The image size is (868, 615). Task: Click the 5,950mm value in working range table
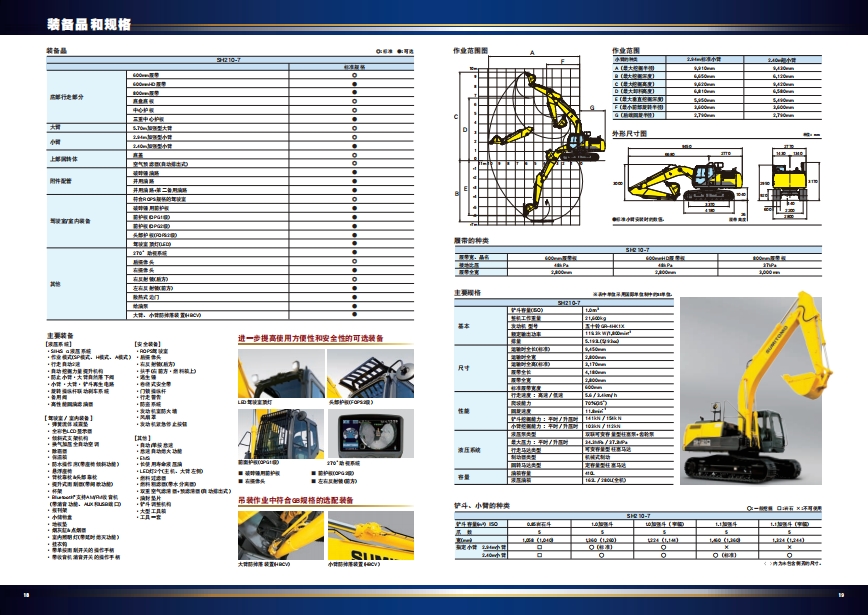704,100
